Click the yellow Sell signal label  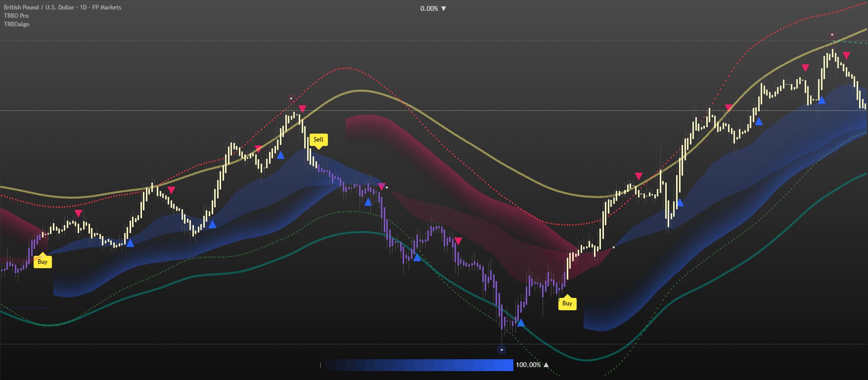tap(318, 140)
